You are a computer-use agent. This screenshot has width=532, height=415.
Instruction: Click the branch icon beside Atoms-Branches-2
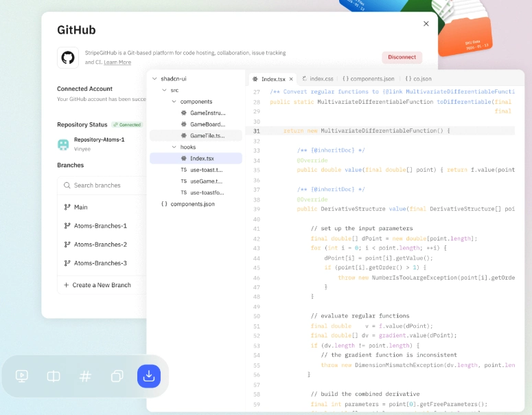point(67,245)
